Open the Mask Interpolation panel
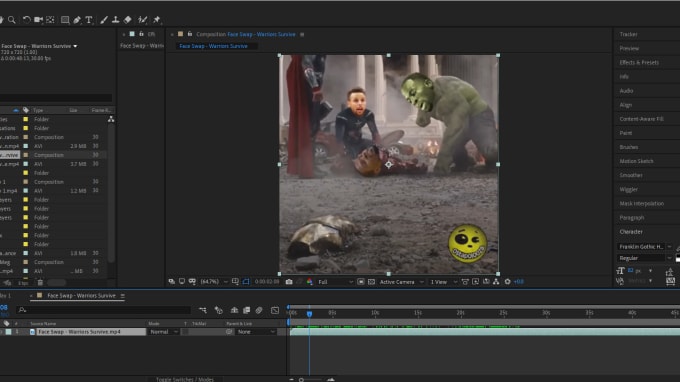 (641, 203)
